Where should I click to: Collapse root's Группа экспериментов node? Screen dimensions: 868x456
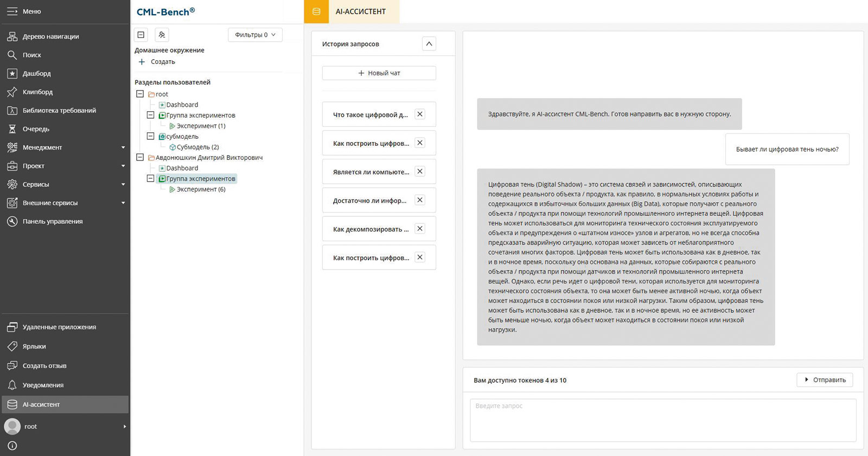coord(151,115)
